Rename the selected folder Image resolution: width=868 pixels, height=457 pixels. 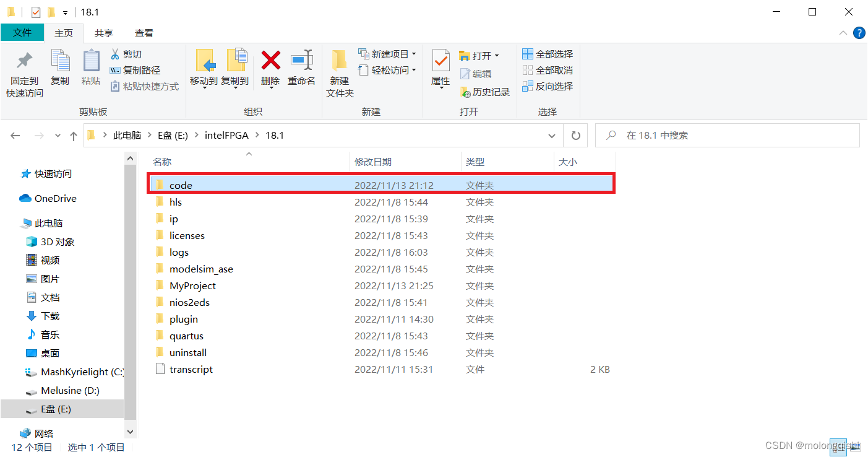pyautogui.click(x=301, y=68)
